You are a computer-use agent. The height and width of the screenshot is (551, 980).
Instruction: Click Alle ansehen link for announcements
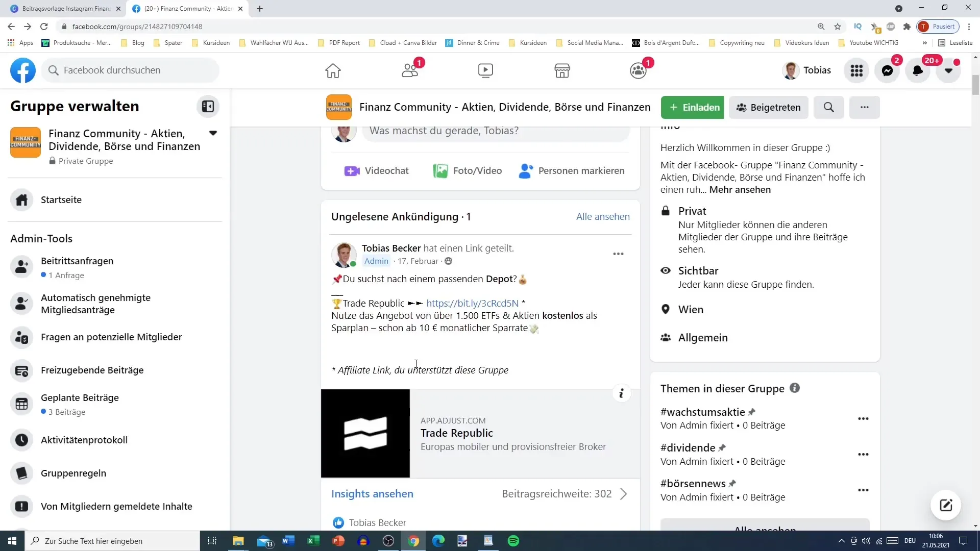pyautogui.click(x=603, y=216)
